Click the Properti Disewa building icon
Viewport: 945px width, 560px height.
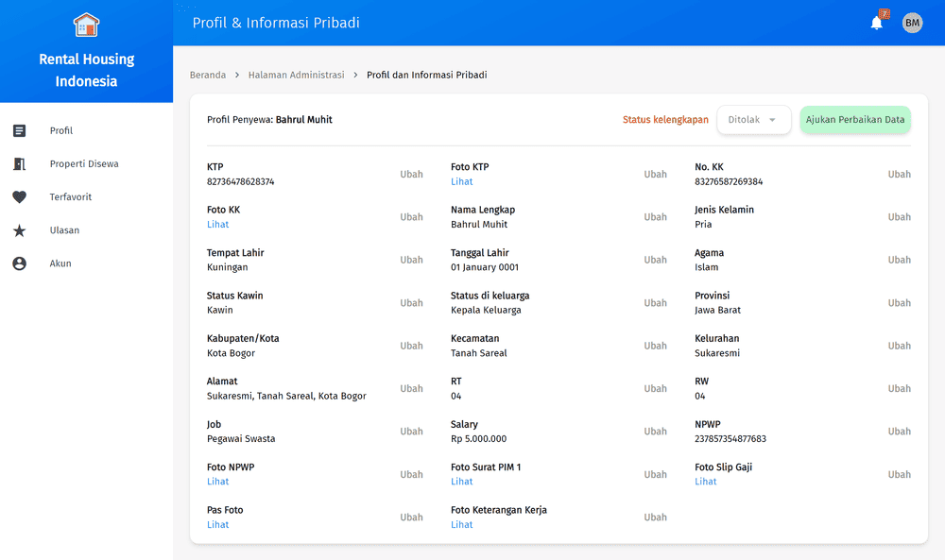(x=20, y=164)
